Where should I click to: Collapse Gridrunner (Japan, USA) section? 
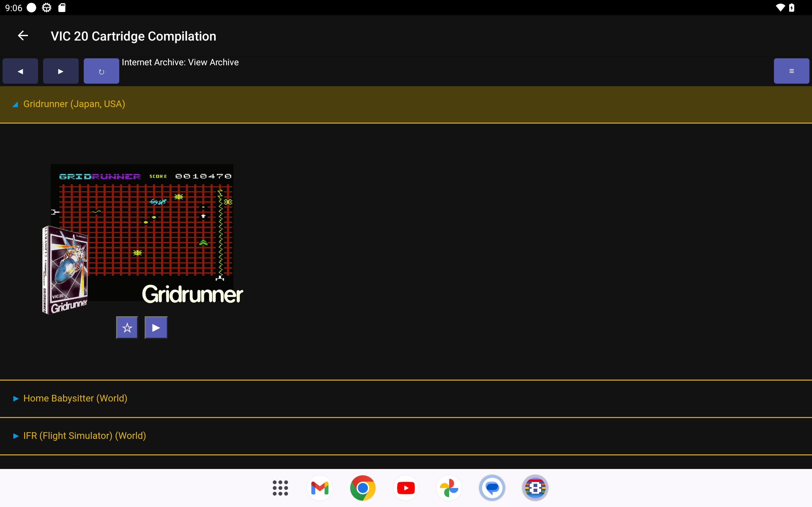point(74,104)
